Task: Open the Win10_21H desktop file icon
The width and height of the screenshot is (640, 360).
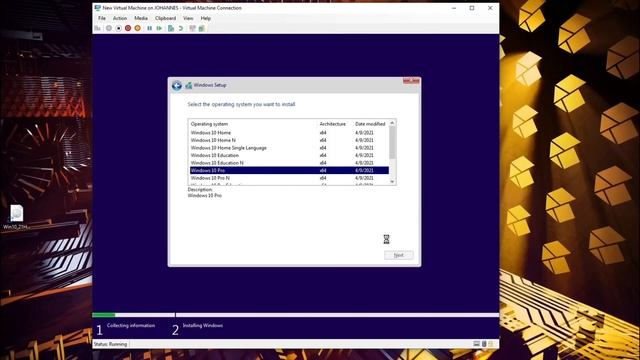Action: pyautogui.click(x=16, y=217)
